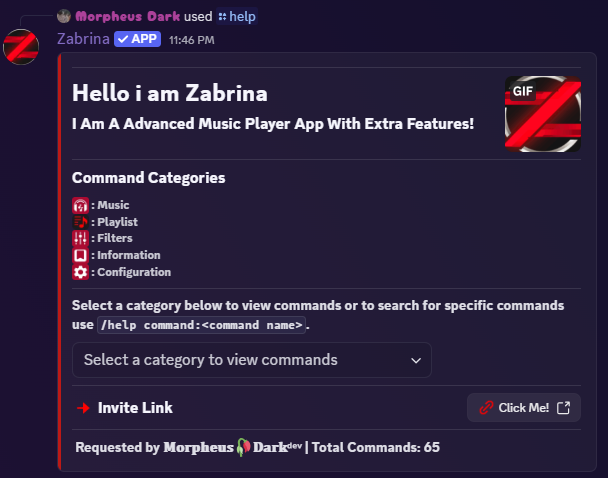The height and width of the screenshot is (478, 608).
Task: Open the Zabrina GIF thumbnail image
Action: (x=543, y=114)
